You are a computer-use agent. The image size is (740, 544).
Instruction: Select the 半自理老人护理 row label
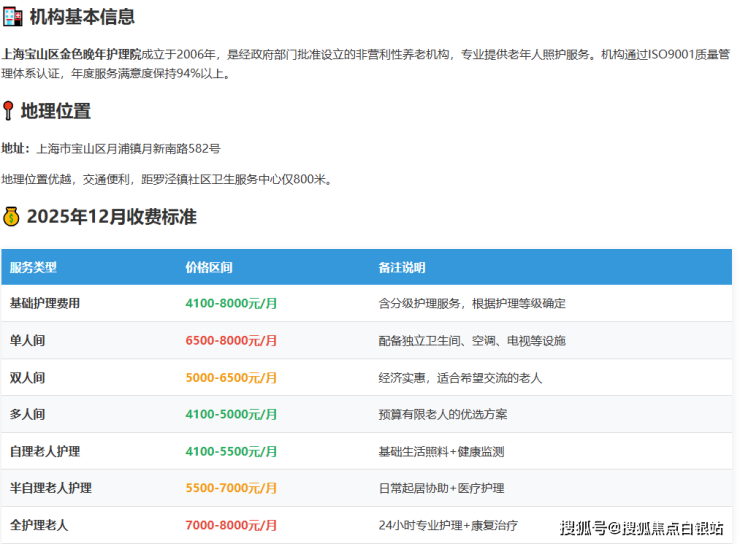50,488
